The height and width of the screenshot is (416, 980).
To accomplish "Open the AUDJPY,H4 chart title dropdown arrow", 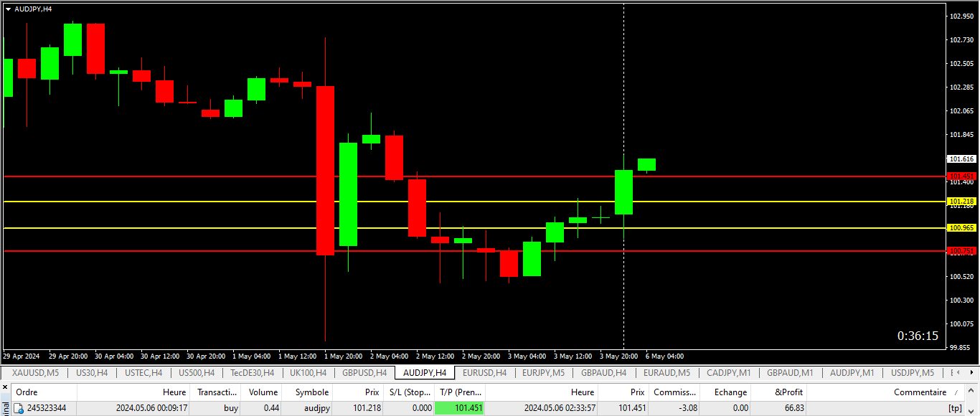I will coord(8,9).
